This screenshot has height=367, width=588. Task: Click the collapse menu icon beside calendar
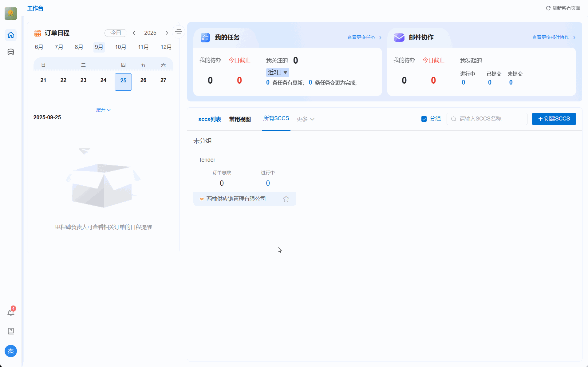point(178,32)
